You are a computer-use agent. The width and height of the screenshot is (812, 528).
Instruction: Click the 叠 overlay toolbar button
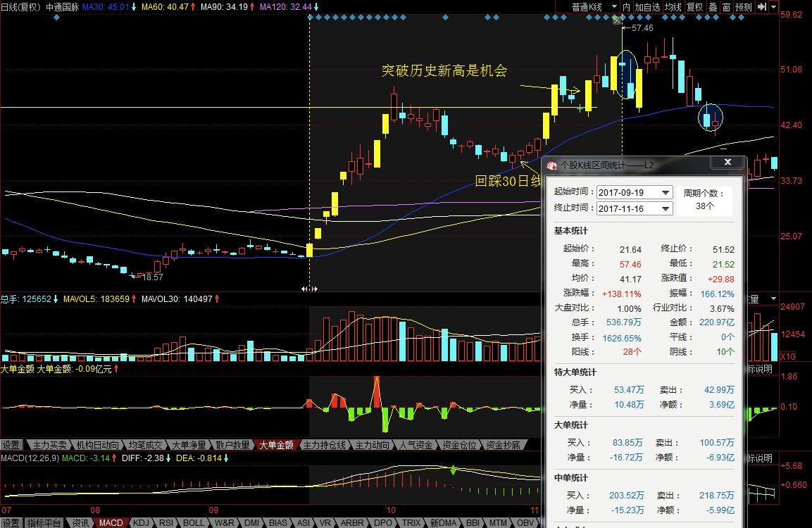coord(713,7)
